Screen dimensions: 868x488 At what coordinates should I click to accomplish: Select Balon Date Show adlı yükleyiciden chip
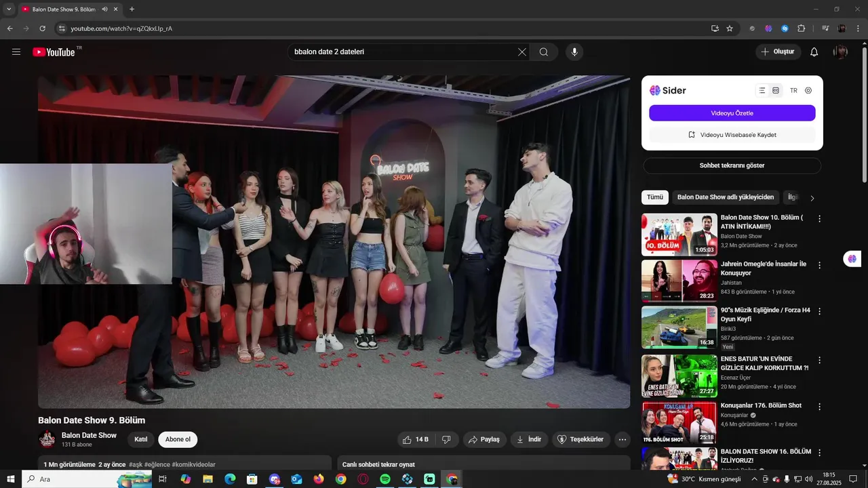(726, 197)
